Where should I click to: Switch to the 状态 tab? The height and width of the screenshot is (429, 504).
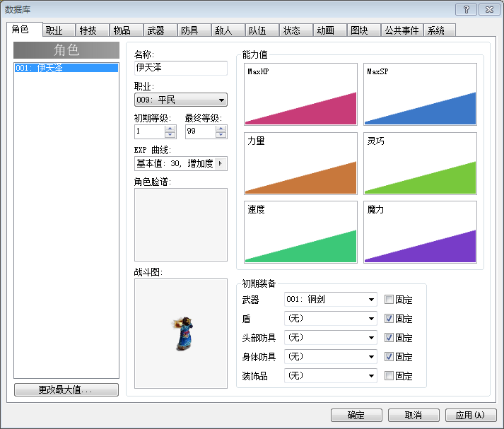[x=296, y=30]
